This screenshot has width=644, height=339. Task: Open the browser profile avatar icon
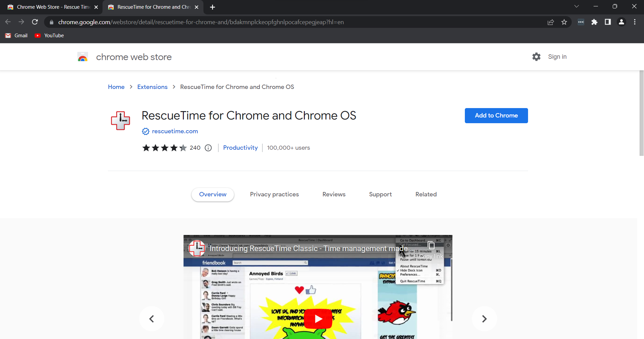click(621, 22)
